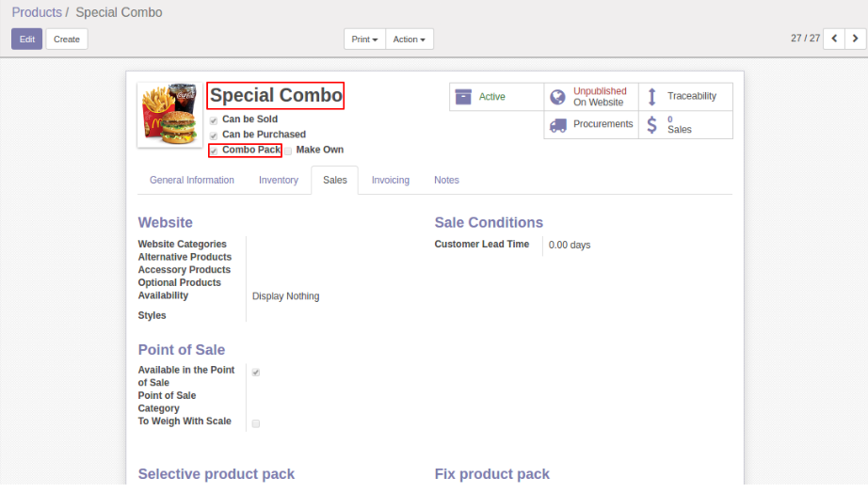Image resolution: width=868 pixels, height=493 pixels.
Task: Click the Procurements truck icon
Action: [x=557, y=124]
